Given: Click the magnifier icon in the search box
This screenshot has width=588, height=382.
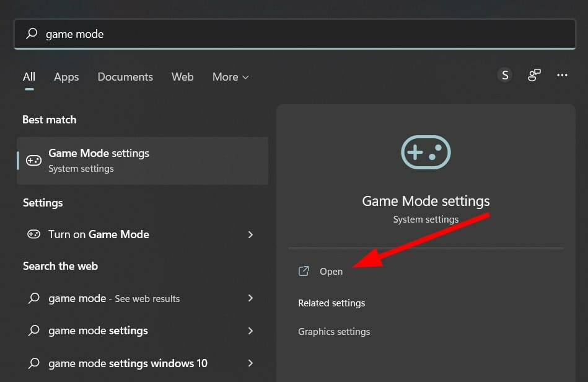Looking at the screenshot, I should [x=31, y=33].
